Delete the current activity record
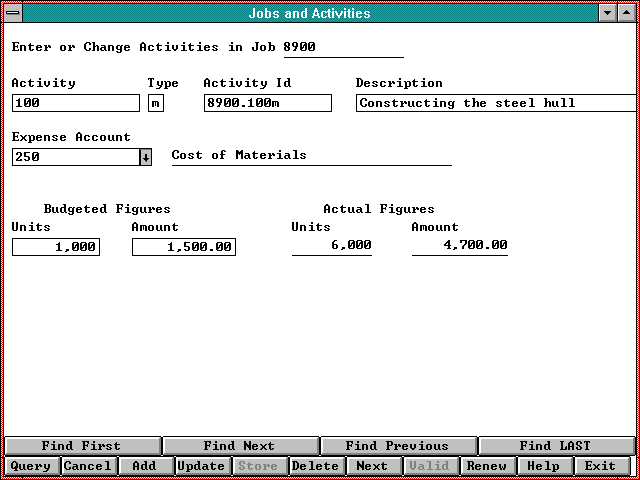 315,466
